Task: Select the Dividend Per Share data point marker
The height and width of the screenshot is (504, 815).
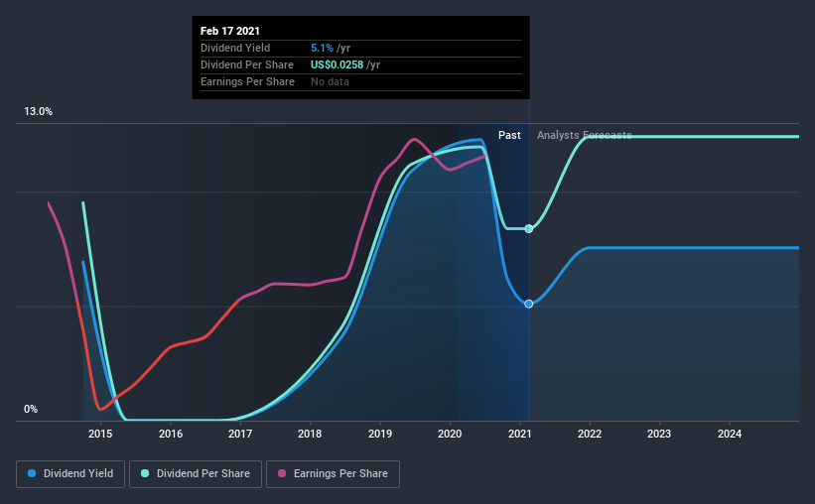Action: 528,228
